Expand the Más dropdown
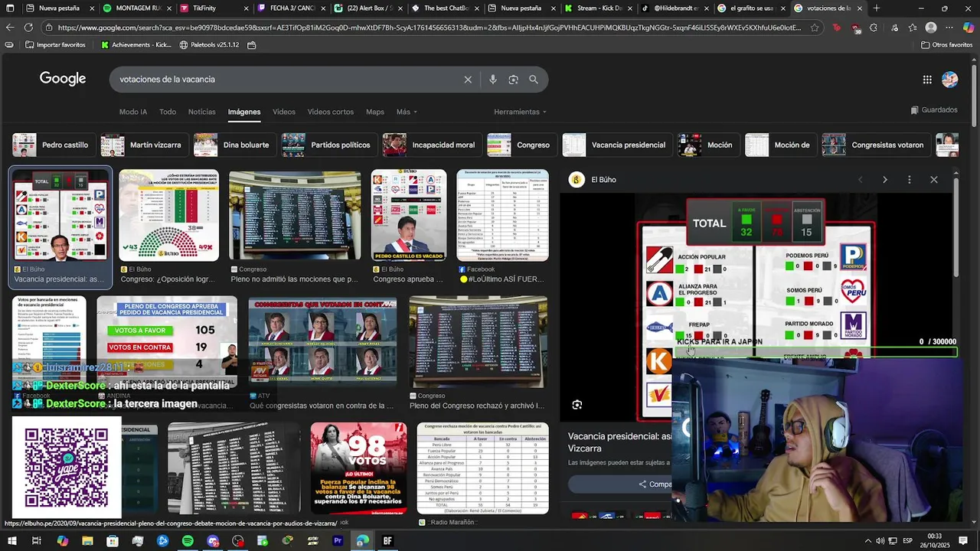Viewport: 980px width, 551px height. pos(407,112)
